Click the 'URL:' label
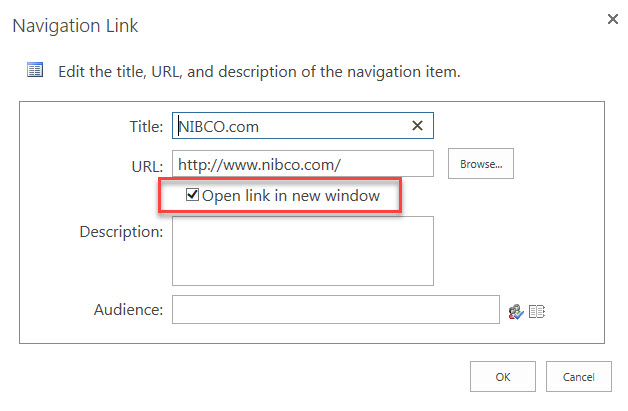Image resolution: width=628 pixels, height=411 pixels. 147,167
